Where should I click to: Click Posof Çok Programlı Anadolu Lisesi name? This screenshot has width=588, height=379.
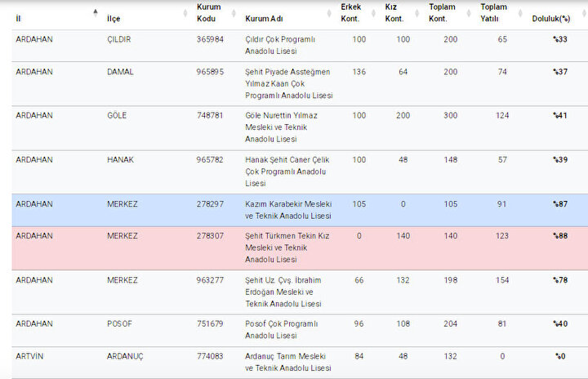click(x=281, y=329)
